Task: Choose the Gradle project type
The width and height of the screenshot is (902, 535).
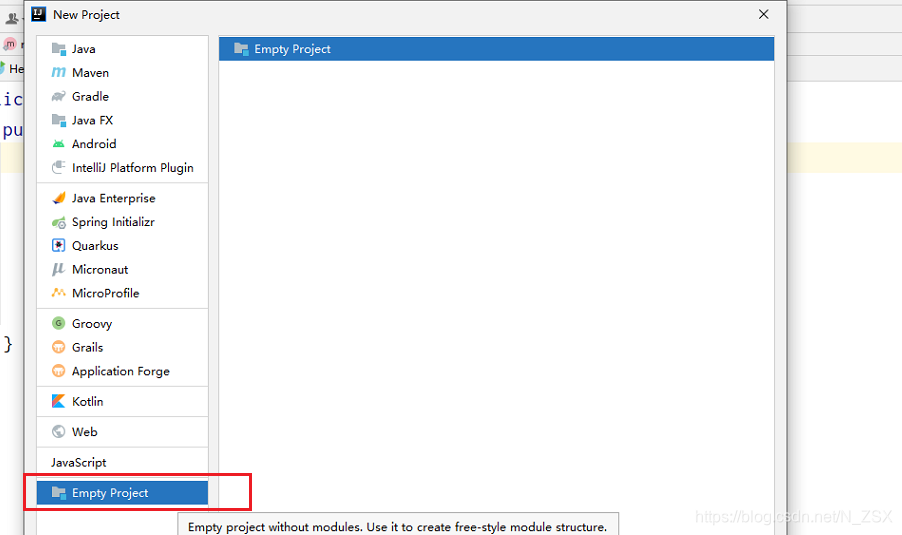Action: click(x=123, y=96)
